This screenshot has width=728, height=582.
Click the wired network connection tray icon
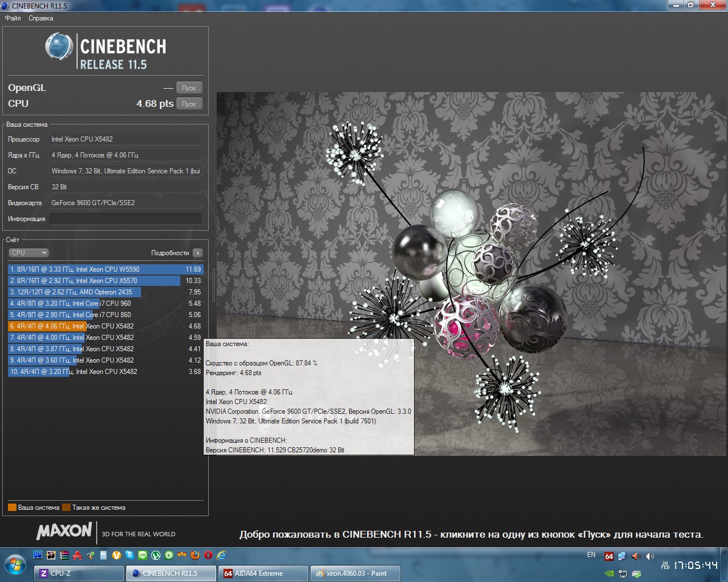click(623, 573)
